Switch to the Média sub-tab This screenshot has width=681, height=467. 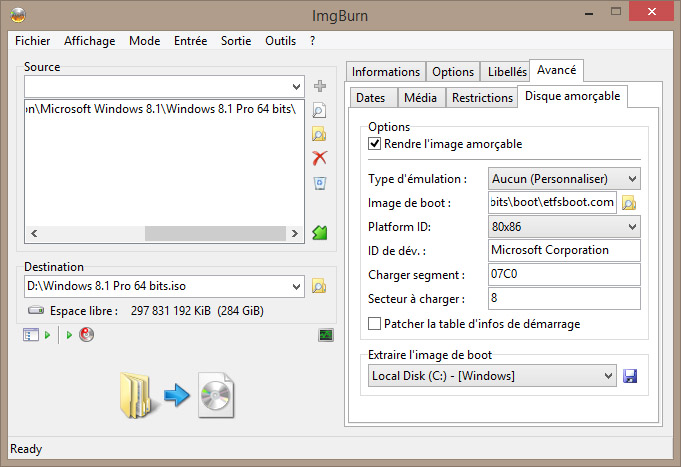tap(420, 98)
